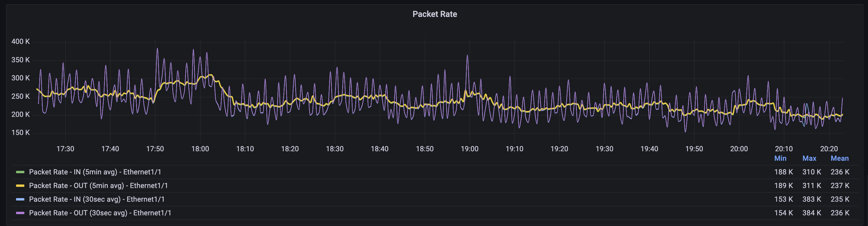Click the 235 K mean value

tap(840, 199)
